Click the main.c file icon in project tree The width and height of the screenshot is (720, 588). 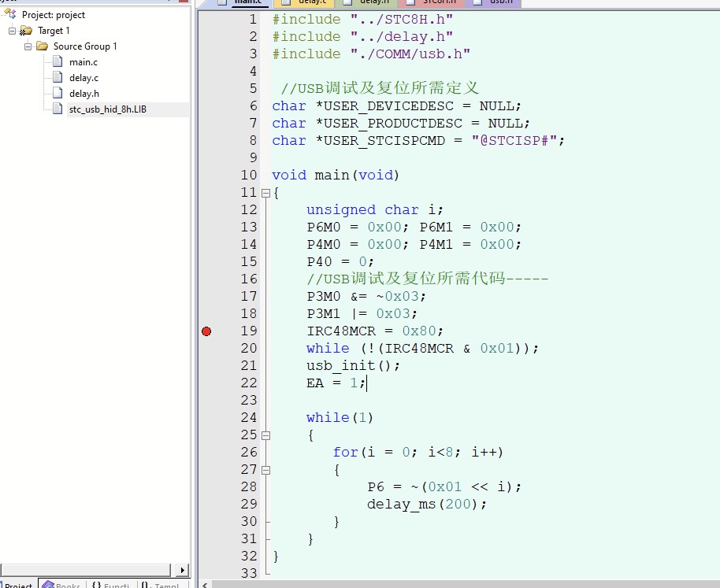tap(58, 61)
